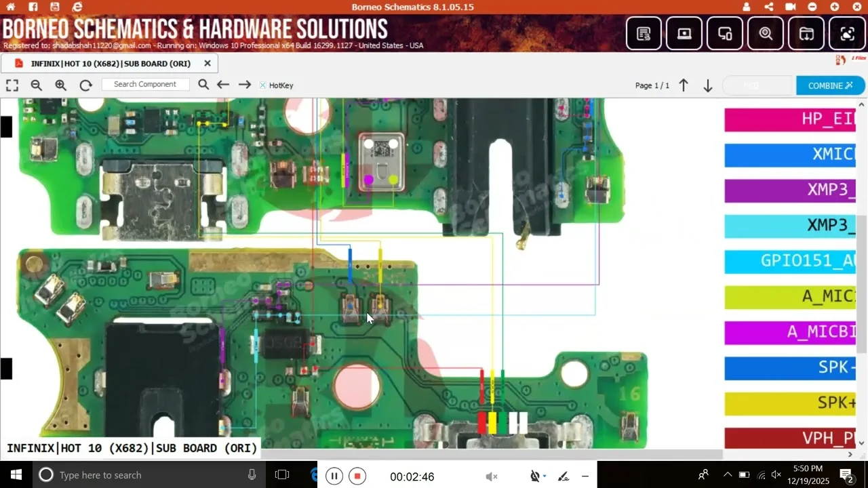
Task: Open Task View on the taskbar
Action: [x=282, y=474]
